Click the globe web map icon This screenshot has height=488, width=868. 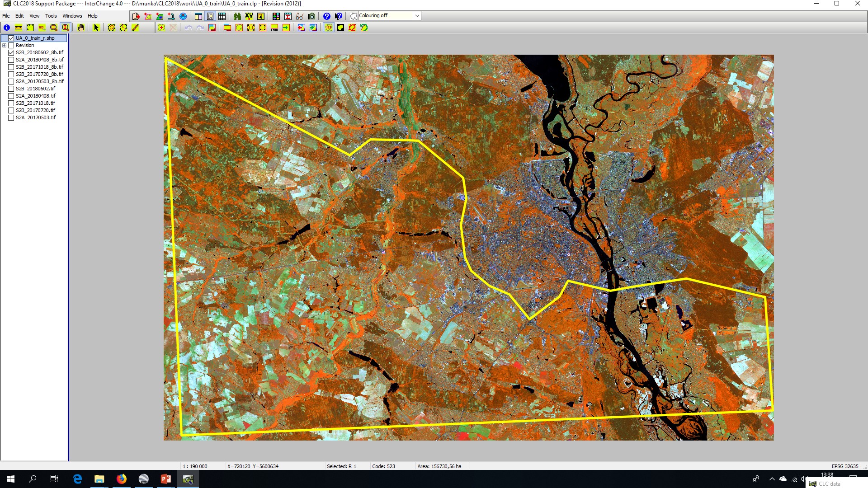click(183, 16)
